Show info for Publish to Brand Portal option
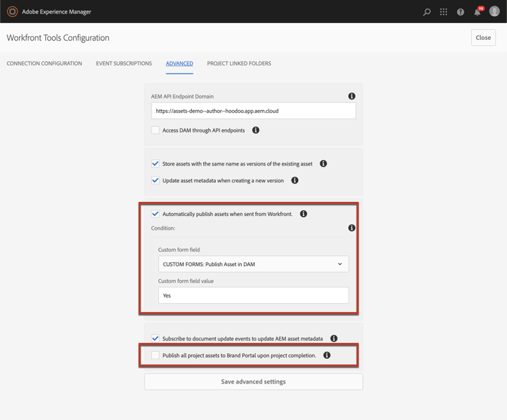Screen dimensions: 507x420 327,355
